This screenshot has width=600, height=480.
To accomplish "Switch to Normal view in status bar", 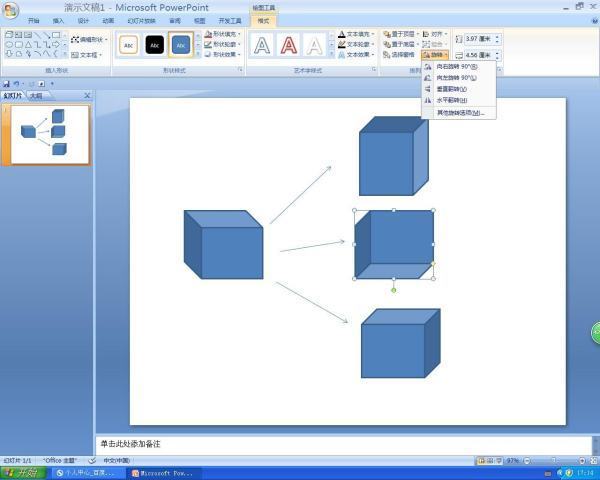I will 481,460.
